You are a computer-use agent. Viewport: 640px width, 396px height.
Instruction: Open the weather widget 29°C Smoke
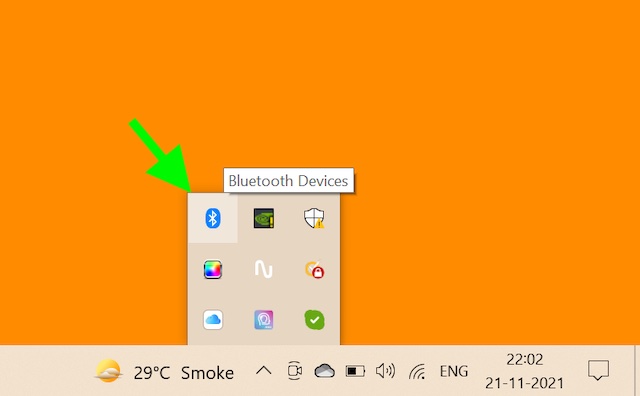(x=164, y=372)
